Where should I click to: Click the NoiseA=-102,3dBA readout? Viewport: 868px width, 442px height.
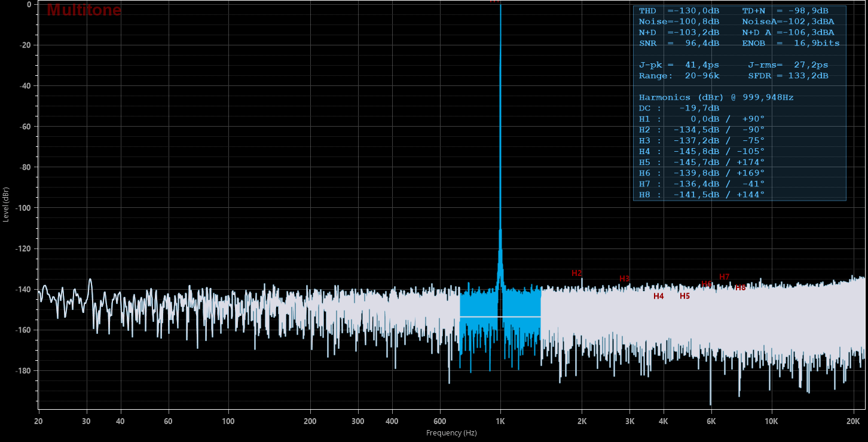pyautogui.click(x=788, y=22)
